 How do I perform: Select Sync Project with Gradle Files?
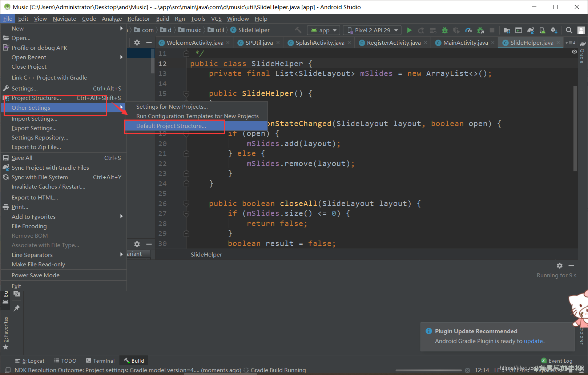click(x=64, y=168)
